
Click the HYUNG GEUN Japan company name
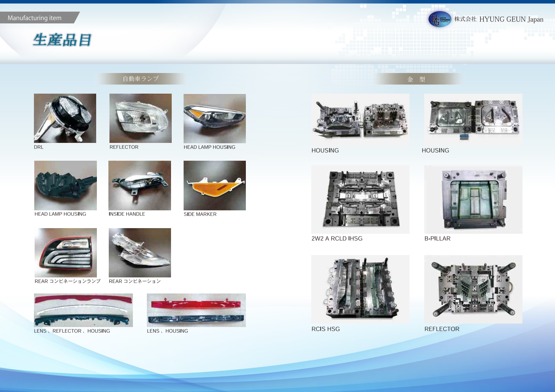click(511, 20)
